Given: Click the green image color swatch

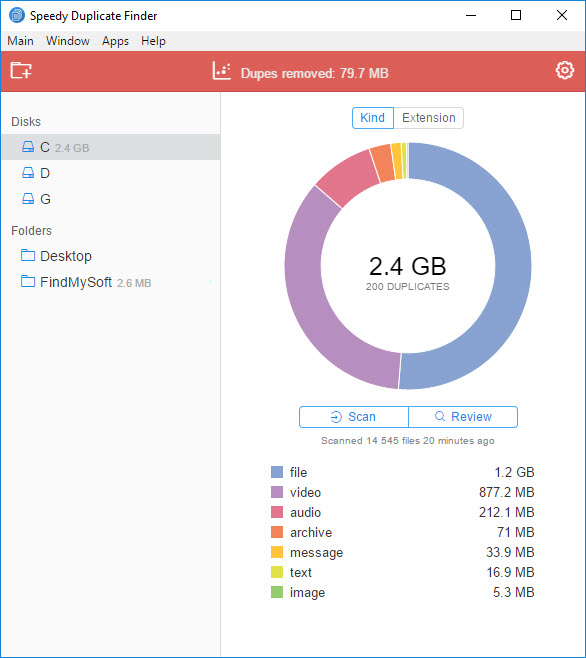Looking at the screenshot, I should coord(277,592).
